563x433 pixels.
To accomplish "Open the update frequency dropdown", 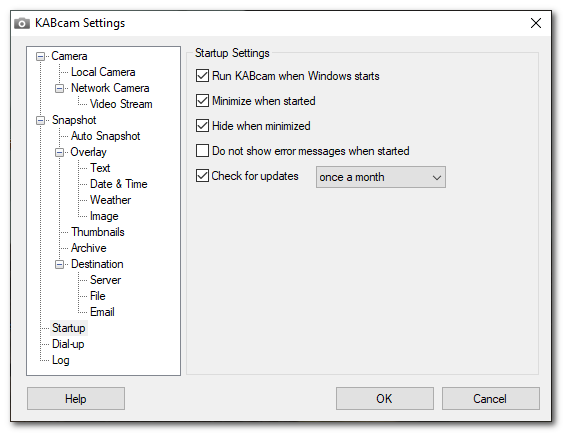I will (x=381, y=177).
